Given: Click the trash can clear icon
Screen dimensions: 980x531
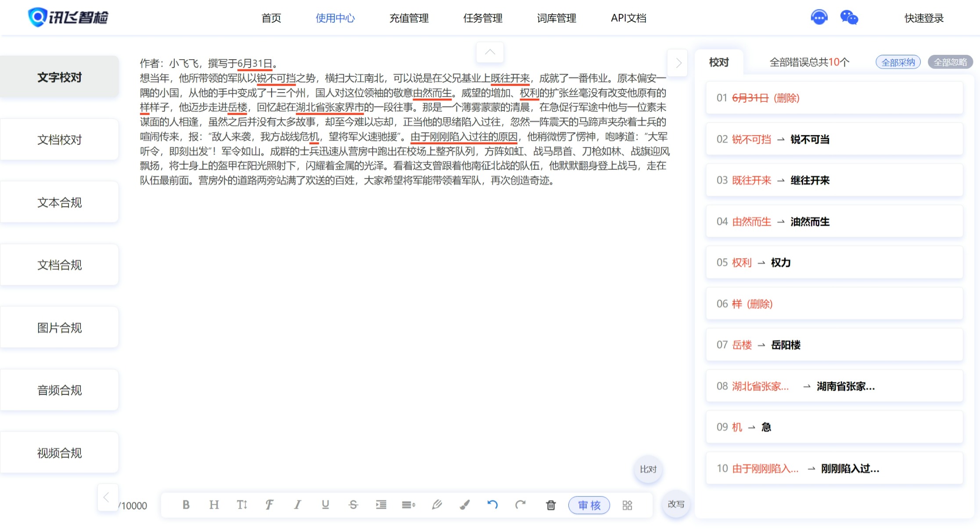Looking at the screenshot, I should (x=550, y=505).
